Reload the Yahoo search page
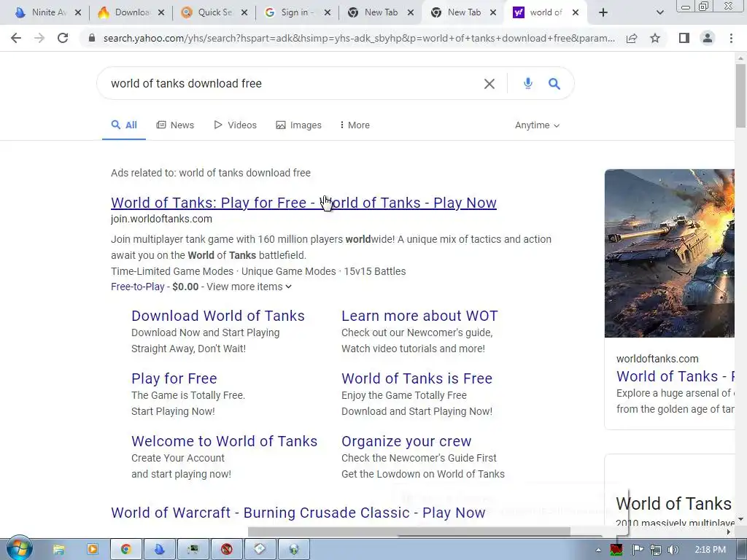The height and width of the screenshot is (560, 747). (x=63, y=38)
